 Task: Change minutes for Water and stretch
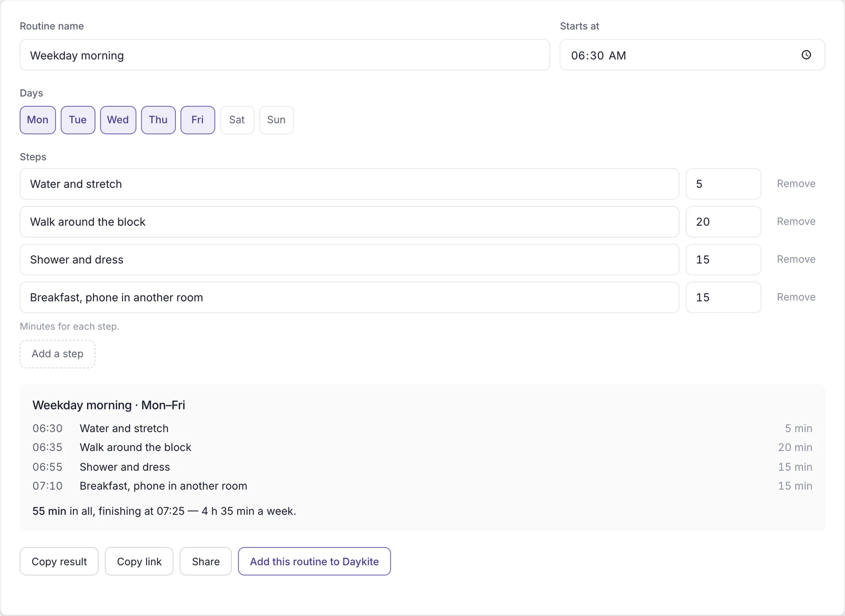tap(723, 184)
